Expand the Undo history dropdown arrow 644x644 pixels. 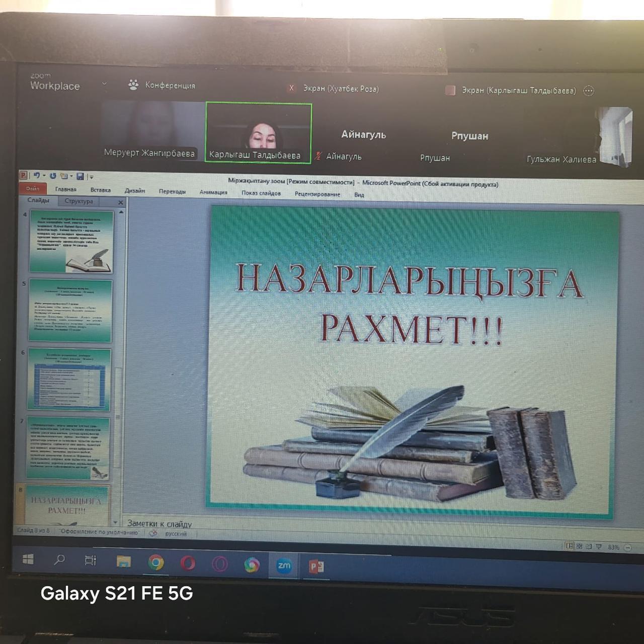pos(44,176)
